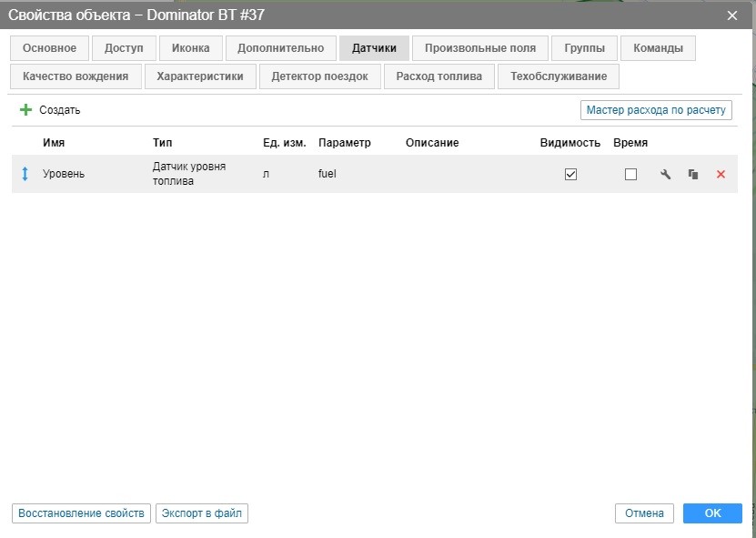Open the Расход топлива tab
This screenshot has height=538, width=756.
438,76
